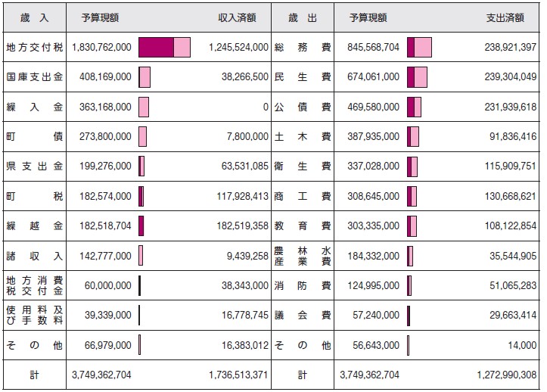
Task: Select the 農林水産業費 row label
Action: pos(303,256)
